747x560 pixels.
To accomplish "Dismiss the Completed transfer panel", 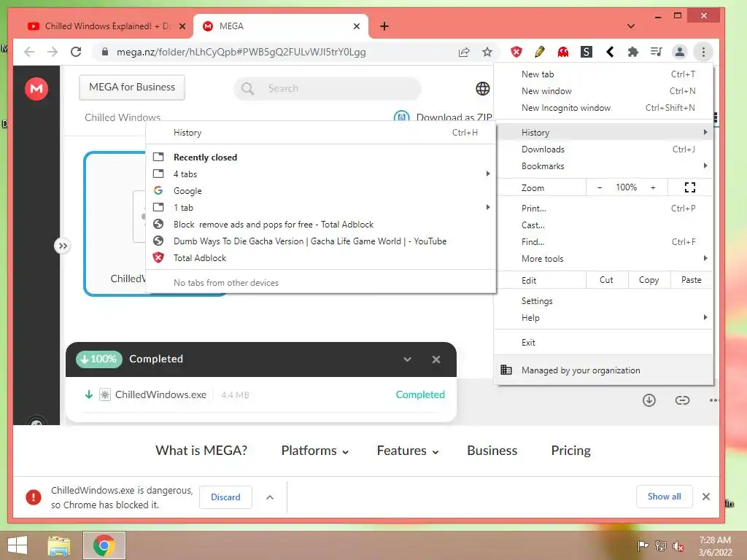I will [436, 359].
